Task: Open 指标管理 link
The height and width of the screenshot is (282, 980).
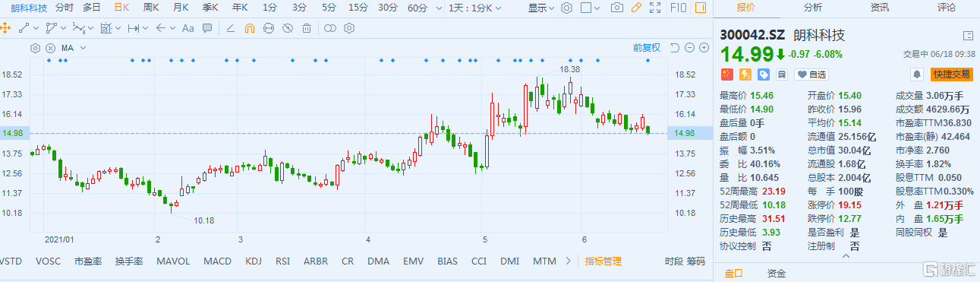Action: click(x=603, y=261)
